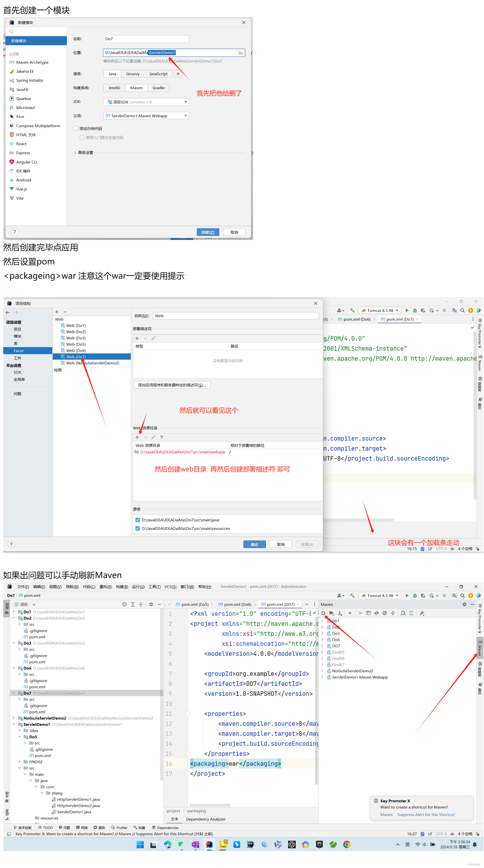Open Chrome from the Windows taskbar

click(x=346, y=845)
